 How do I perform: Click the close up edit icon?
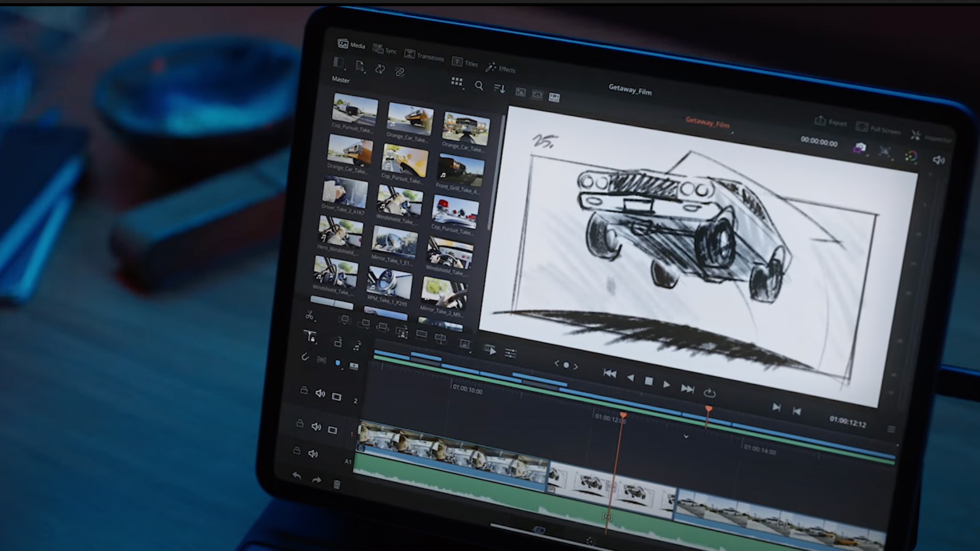402,331
